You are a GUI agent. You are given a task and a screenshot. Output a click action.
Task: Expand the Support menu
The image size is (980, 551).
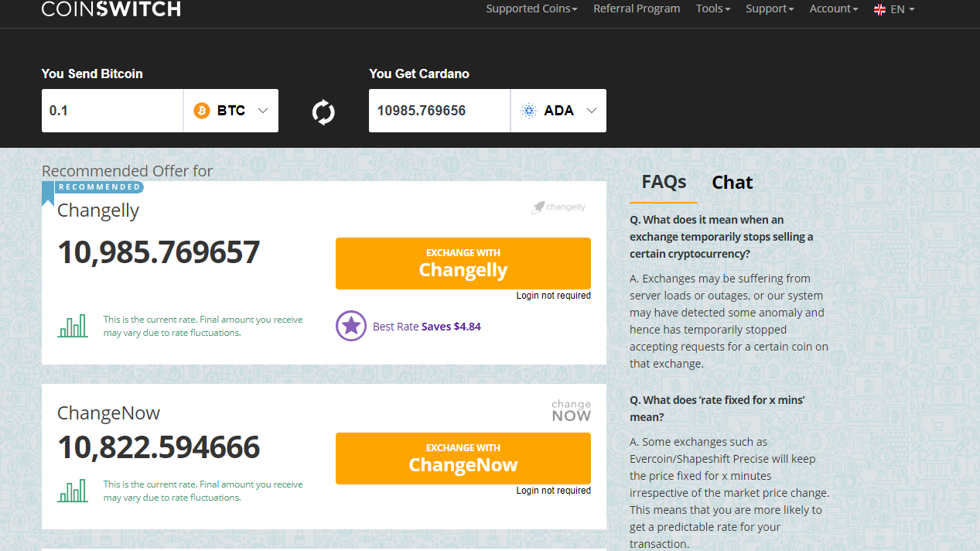tap(770, 9)
